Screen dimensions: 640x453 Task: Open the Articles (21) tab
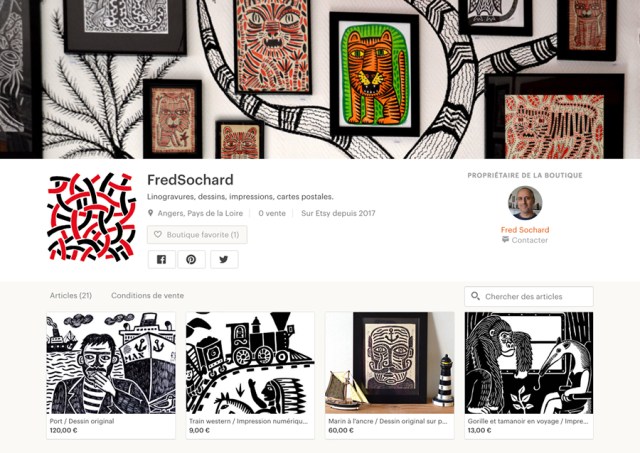71,295
